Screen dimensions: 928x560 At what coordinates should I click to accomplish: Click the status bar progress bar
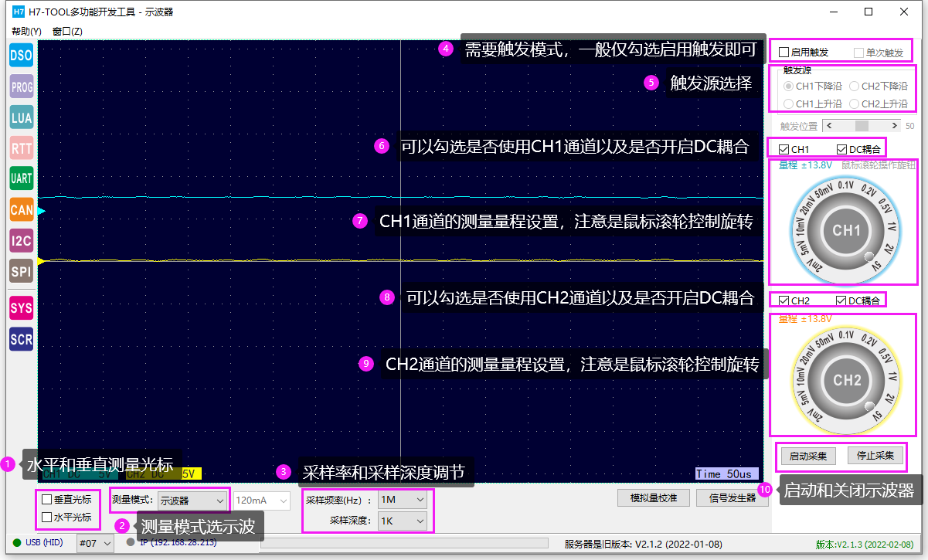404,544
